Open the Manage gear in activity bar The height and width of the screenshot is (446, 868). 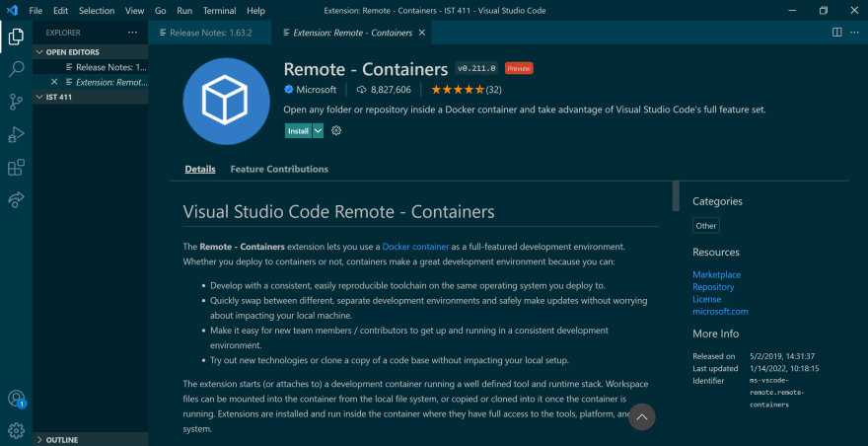click(16, 430)
